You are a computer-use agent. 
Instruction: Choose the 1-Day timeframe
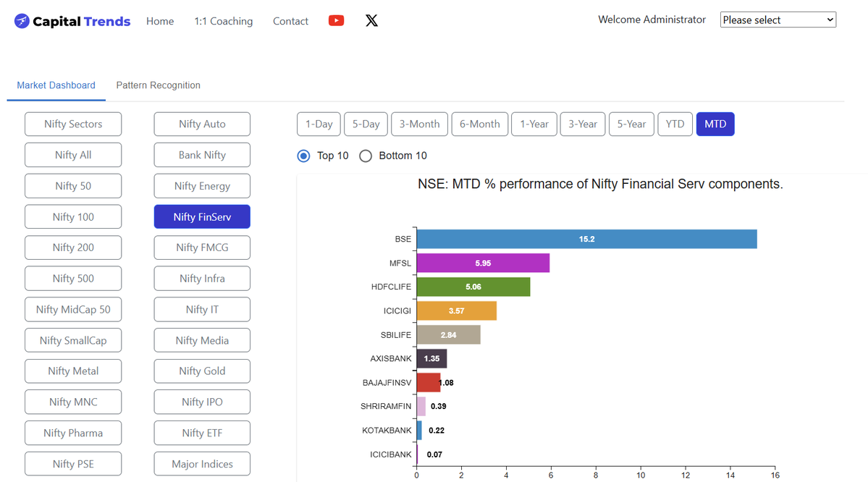[319, 124]
